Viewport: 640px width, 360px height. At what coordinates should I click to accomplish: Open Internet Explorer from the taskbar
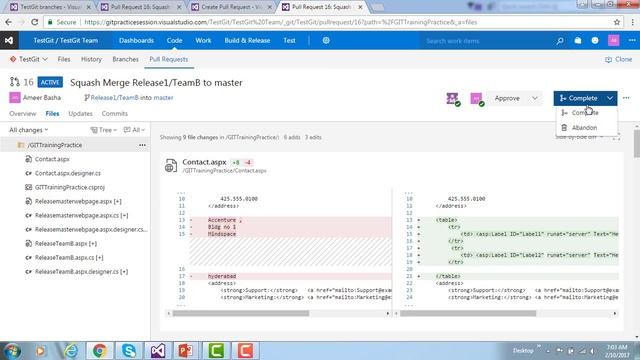(70, 351)
